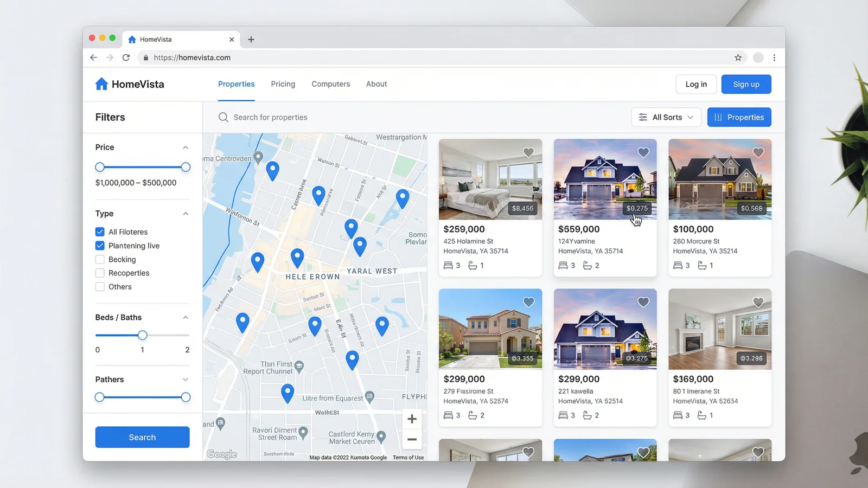The image size is (868, 488).
Task: Zoom out of the map
Action: click(x=412, y=440)
